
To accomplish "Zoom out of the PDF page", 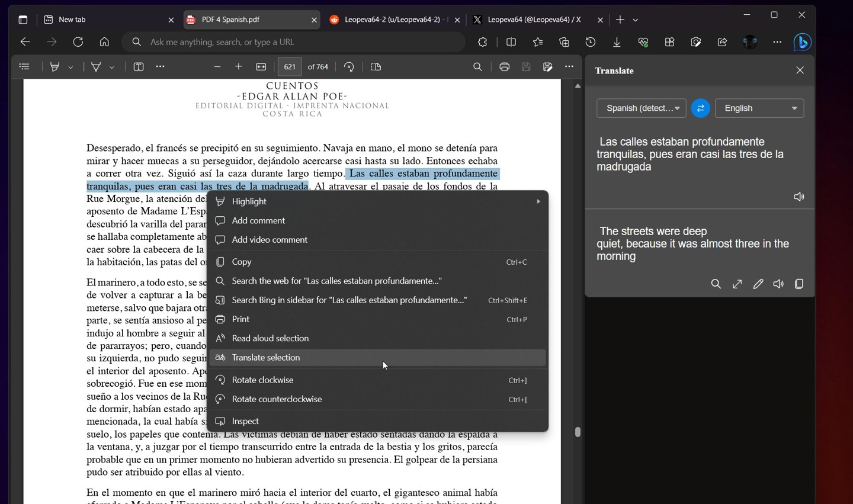I will pyautogui.click(x=217, y=67).
